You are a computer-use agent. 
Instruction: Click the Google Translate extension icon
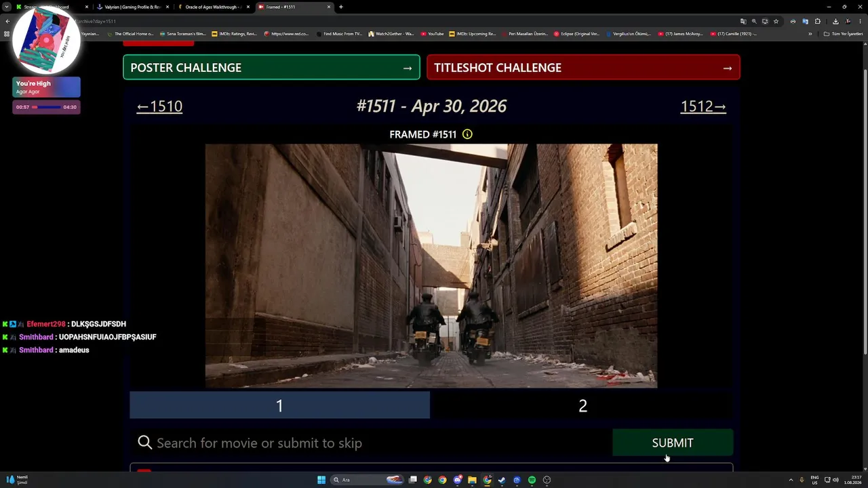click(805, 21)
